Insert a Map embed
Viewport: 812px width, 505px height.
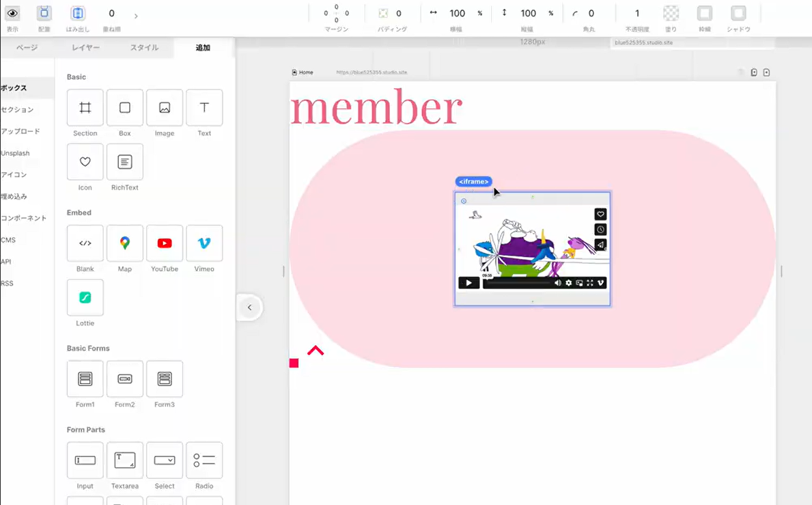pyautogui.click(x=125, y=243)
